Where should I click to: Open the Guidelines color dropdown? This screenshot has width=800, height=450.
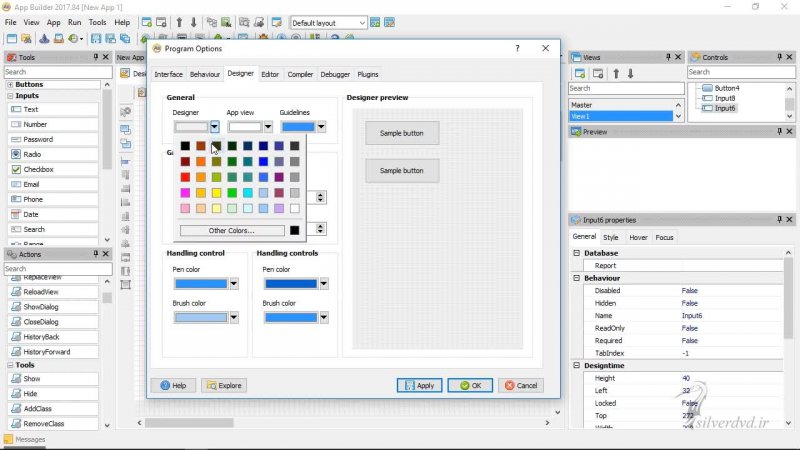322,127
